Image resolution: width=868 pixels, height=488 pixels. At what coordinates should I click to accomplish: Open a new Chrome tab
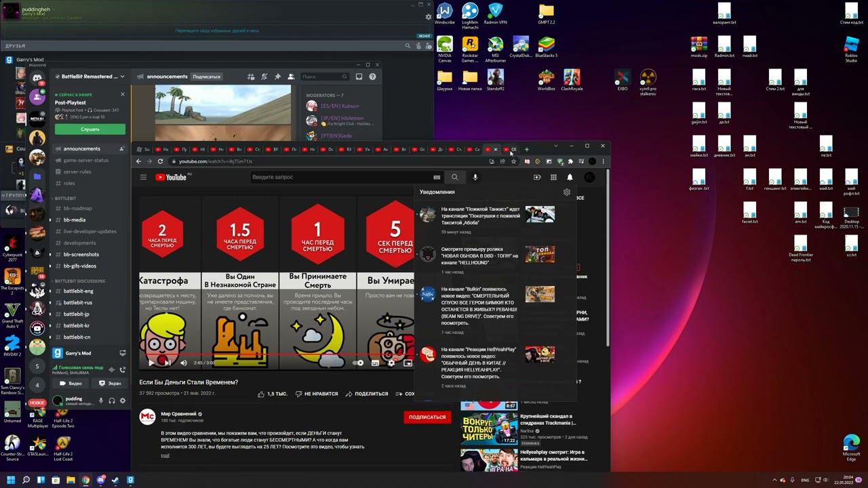point(526,149)
